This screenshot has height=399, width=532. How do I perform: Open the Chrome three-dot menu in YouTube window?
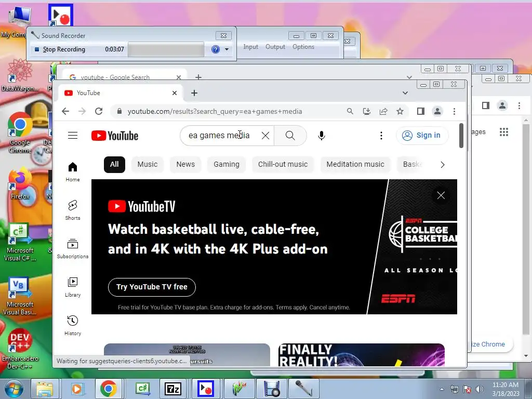[454, 111]
